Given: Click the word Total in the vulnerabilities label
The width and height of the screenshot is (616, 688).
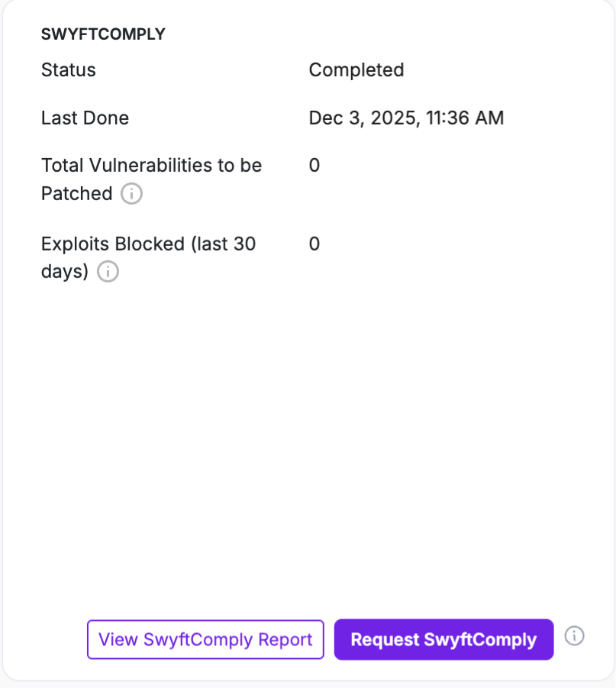Looking at the screenshot, I should click(x=63, y=166).
